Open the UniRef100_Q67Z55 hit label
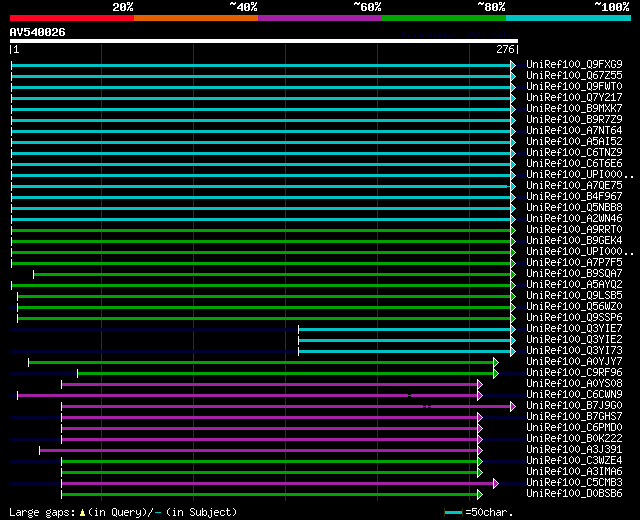This screenshot has width=640, height=520. pyautogui.click(x=574, y=76)
